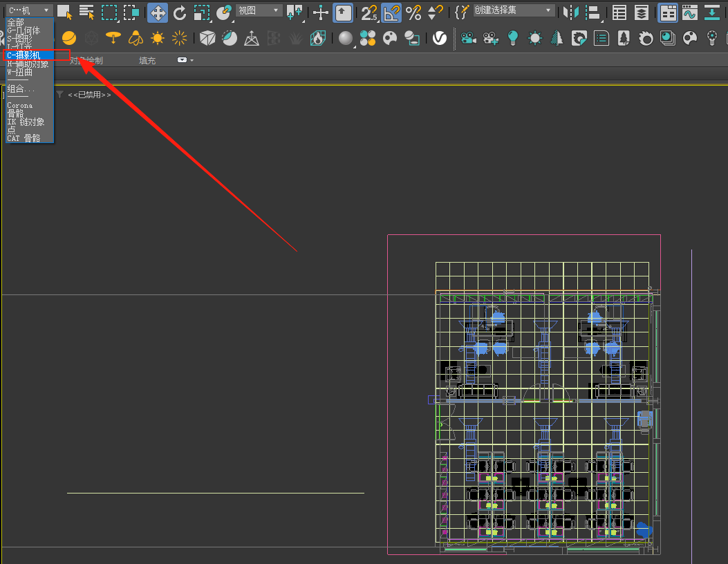This screenshot has width=728, height=564.
Task: Click the light bulb icon beside cameras
Action: pos(512,38)
